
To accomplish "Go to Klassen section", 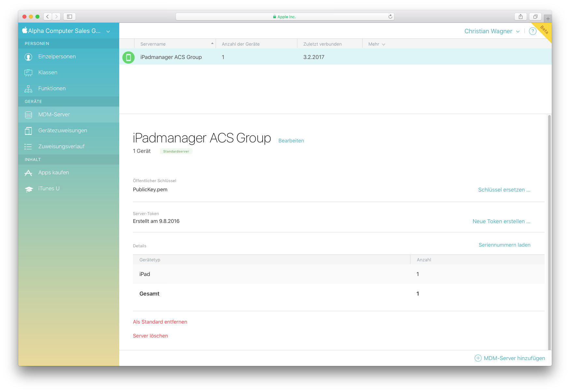I will click(69, 73).
